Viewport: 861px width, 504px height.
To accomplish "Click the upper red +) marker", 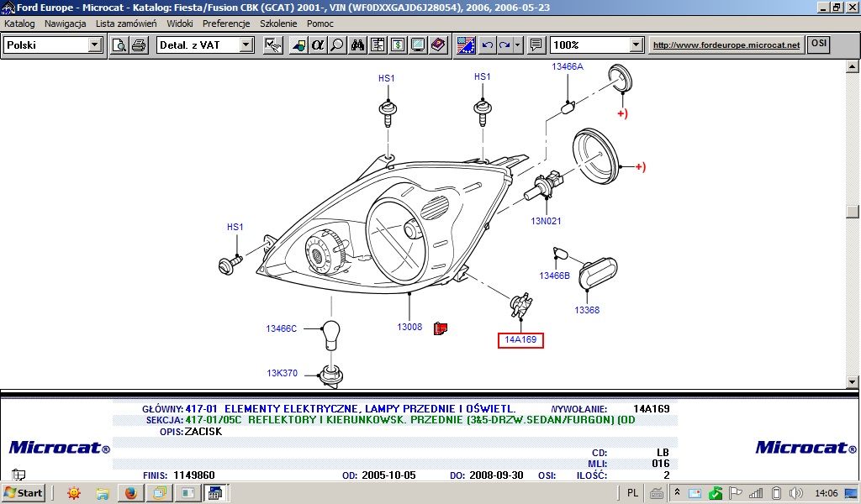I will (x=622, y=113).
